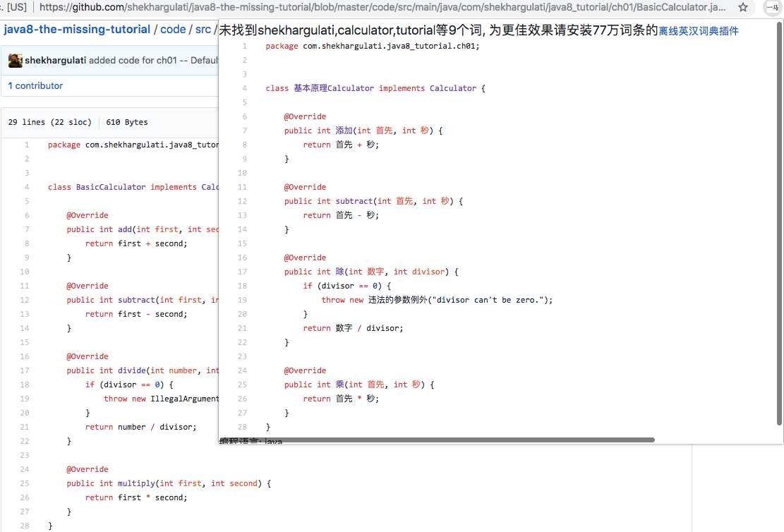
Task: Select line number 4 in GitHub source
Action: pos(27,187)
